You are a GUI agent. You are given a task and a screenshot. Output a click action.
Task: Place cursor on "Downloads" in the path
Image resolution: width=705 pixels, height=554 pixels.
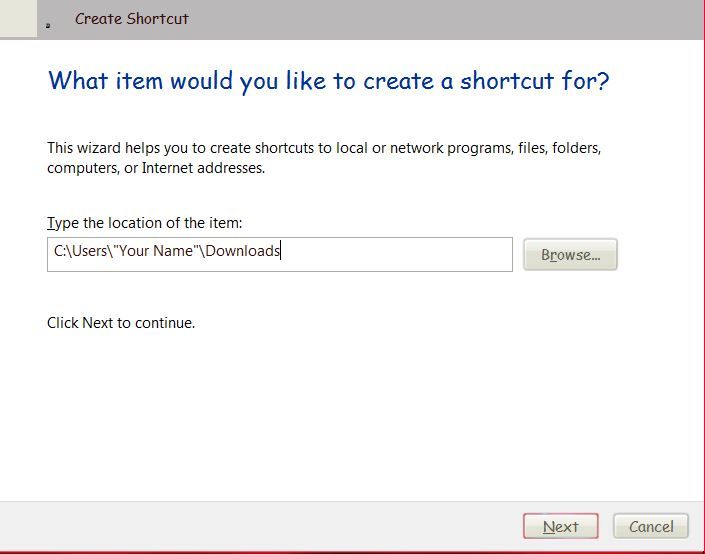(243, 251)
